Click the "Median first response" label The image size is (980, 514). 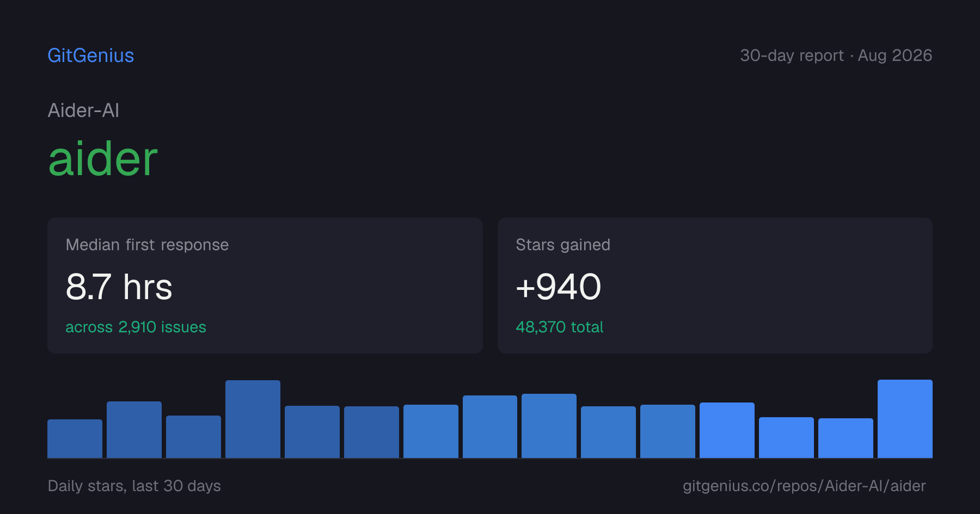pyautogui.click(x=147, y=245)
